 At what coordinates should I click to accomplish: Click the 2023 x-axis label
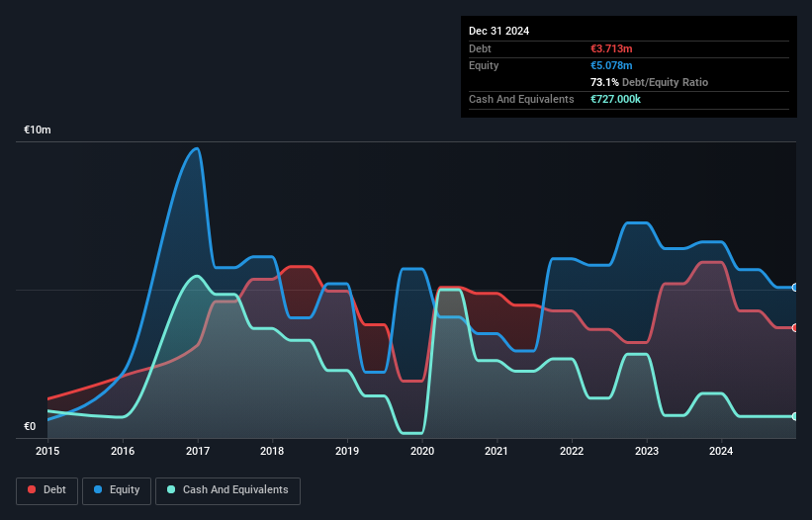[647, 451]
